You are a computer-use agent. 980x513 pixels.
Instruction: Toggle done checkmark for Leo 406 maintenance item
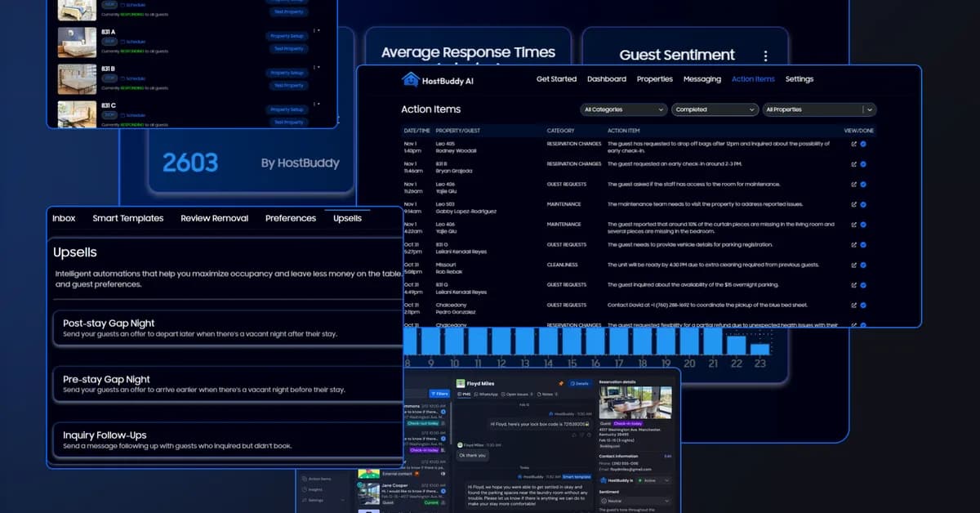[x=863, y=225]
